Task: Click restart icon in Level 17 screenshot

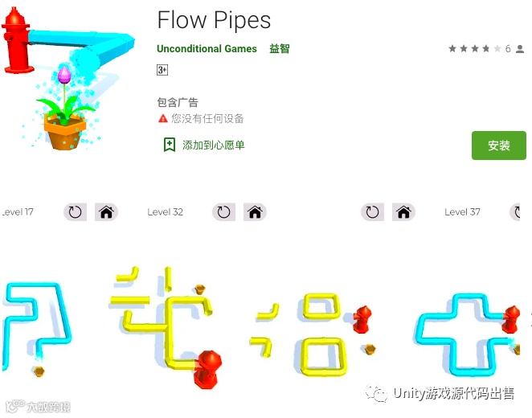Action: [x=75, y=212]
